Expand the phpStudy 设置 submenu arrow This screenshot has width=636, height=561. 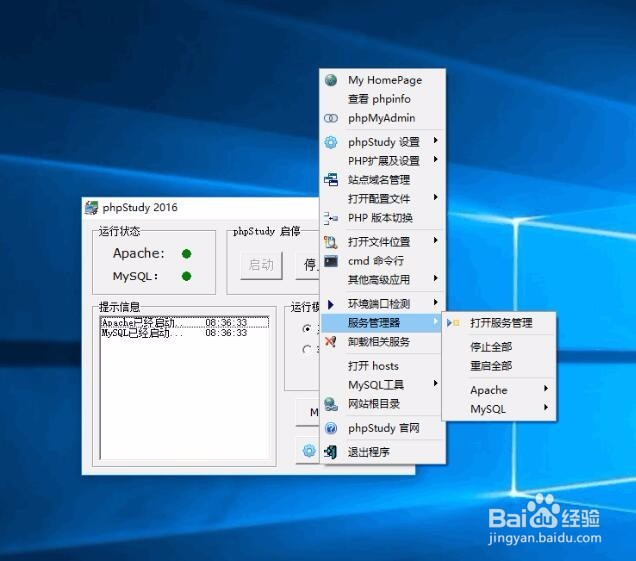435,140
